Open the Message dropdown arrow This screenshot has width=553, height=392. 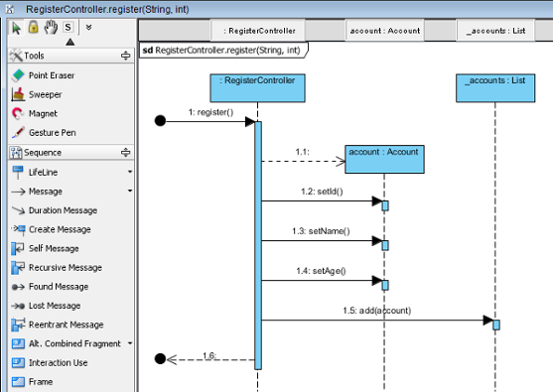[x=130, y=191]
